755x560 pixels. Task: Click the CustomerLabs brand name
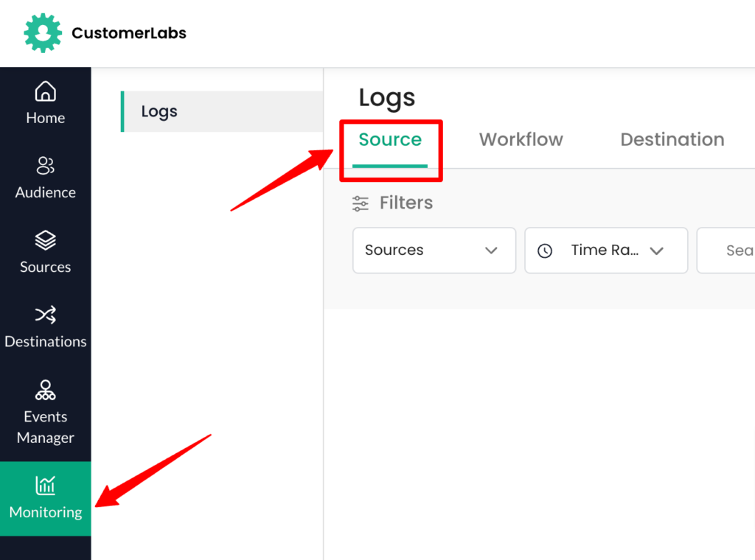(x=129, y=33)
